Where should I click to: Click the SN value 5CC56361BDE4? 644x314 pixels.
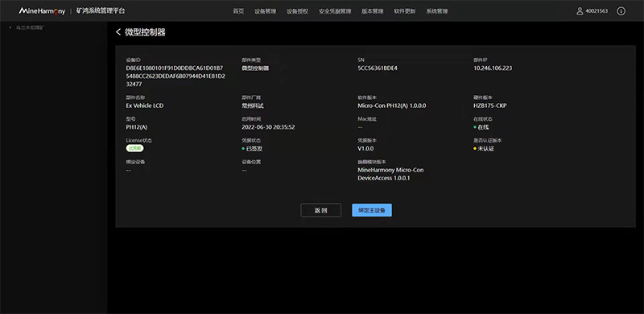coord(378,68)
